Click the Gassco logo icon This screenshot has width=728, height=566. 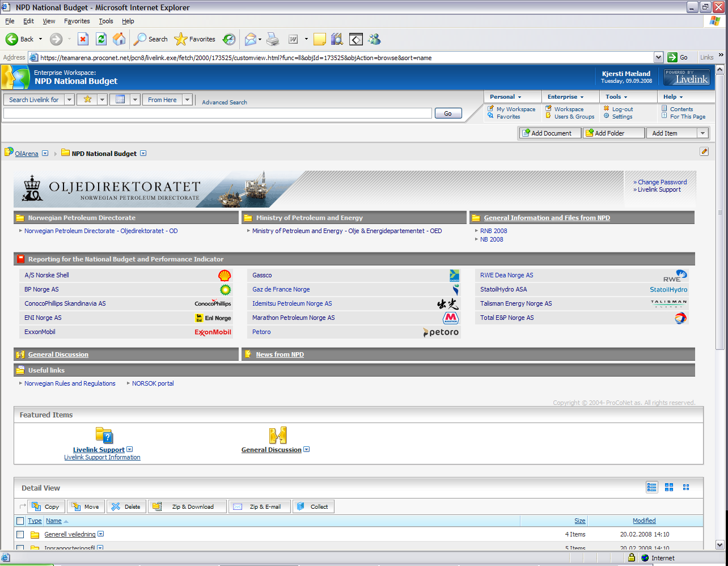point(454,276)
